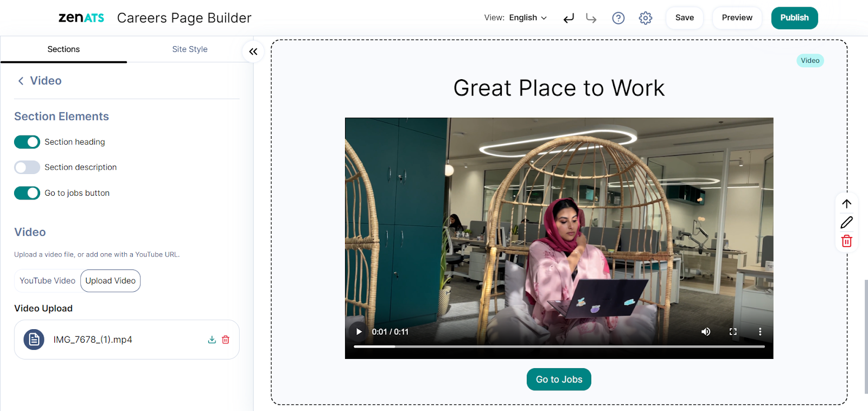Viewport: 868px width, 411px height.
Task: Select the Upload Video option
Action: pyautogui.click(x=111, y=281)
